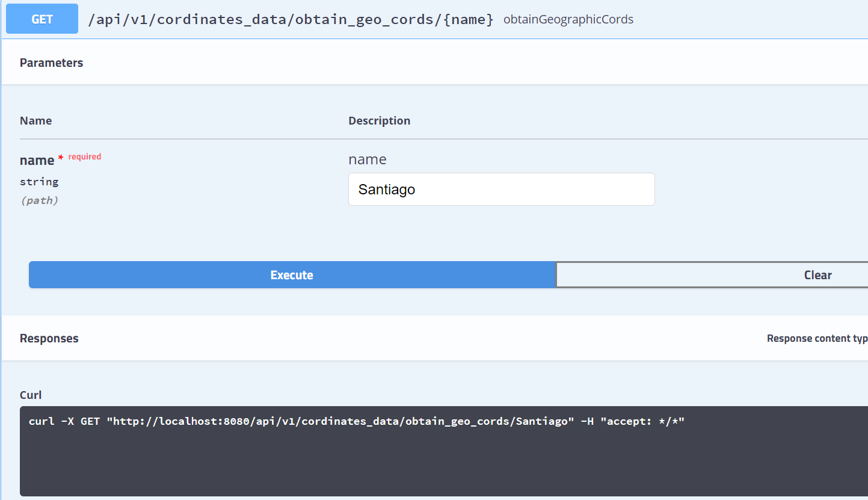Select the name input containing Santiago
Image resolution: width=868 pixels, height=500 pixels.
tap(501, 189)
